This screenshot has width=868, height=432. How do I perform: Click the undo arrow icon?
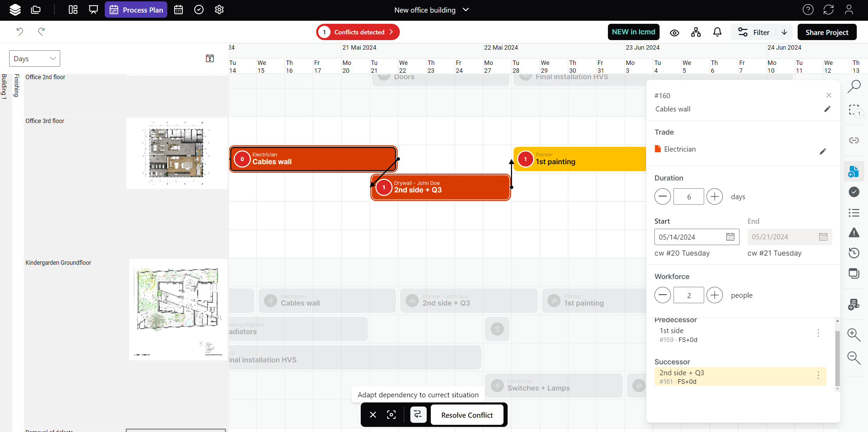[x=20, y=32]
